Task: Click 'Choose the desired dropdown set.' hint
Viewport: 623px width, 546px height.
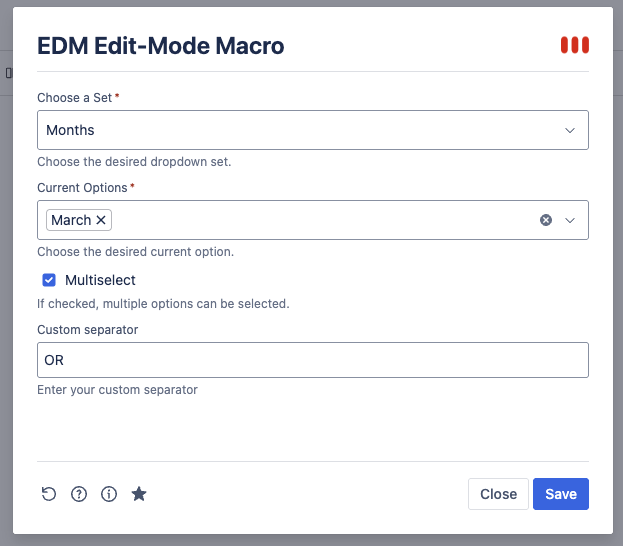Action: (134, 162)
